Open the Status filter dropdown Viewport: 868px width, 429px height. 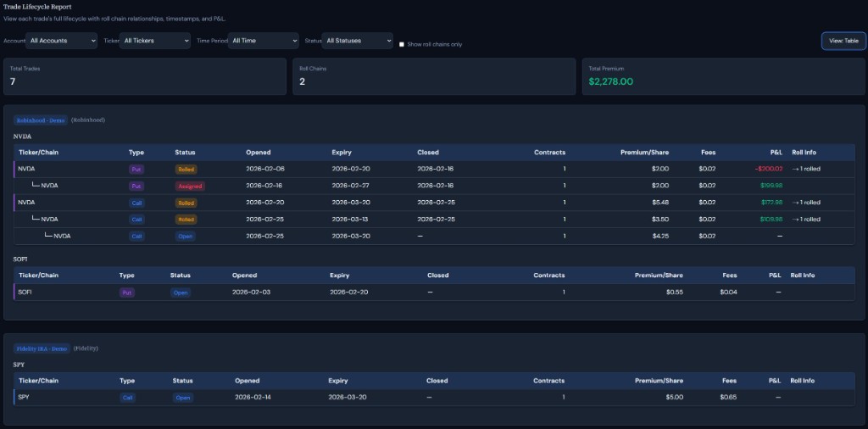tap(358, 41)
